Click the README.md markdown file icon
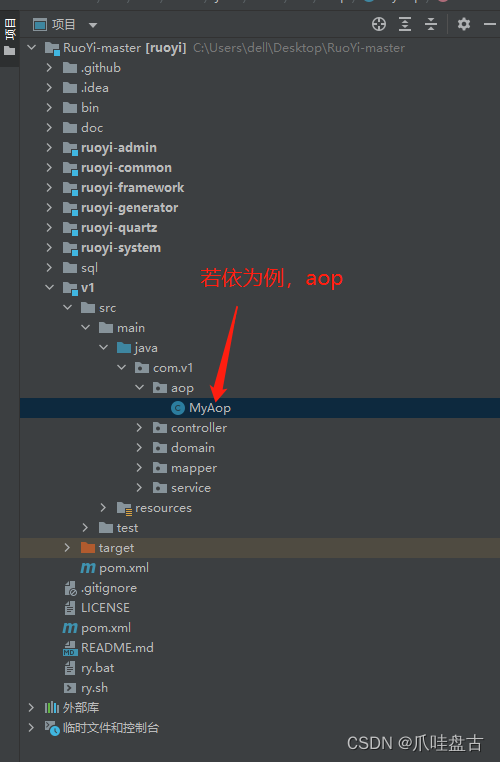Screen dimensions: 500x762 [x=70, y=648]
